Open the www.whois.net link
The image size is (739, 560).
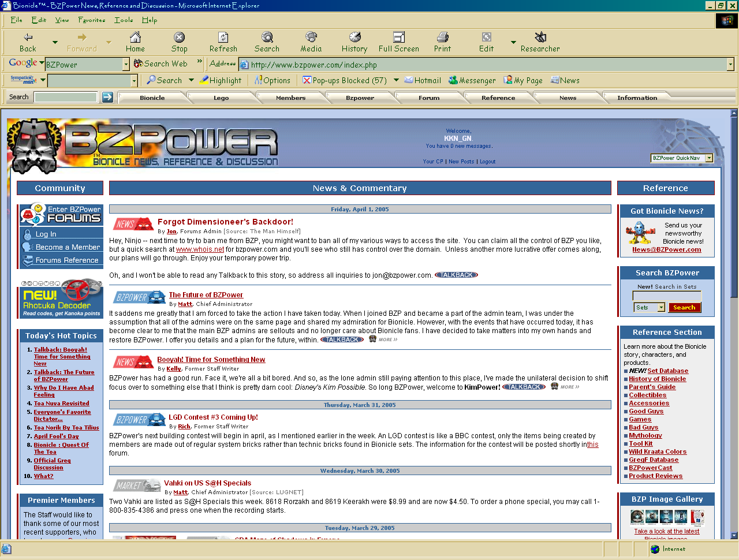(200, 249)
